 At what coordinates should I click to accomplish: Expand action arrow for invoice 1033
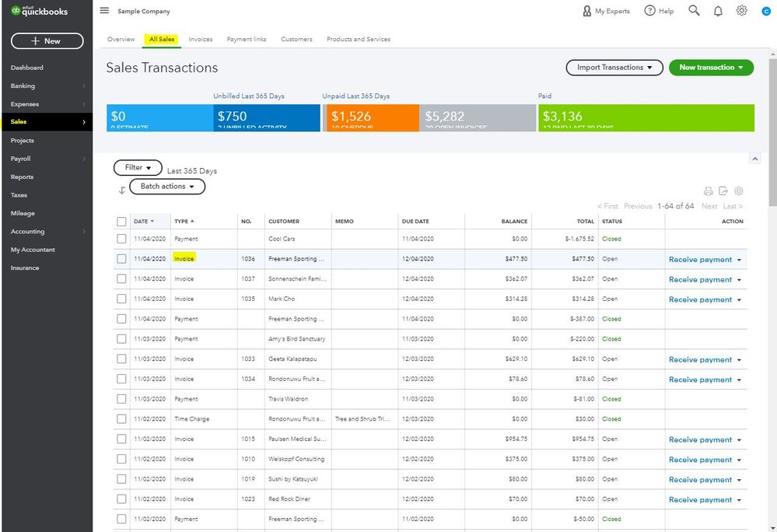pyautogui.click(x=739, y=360)
